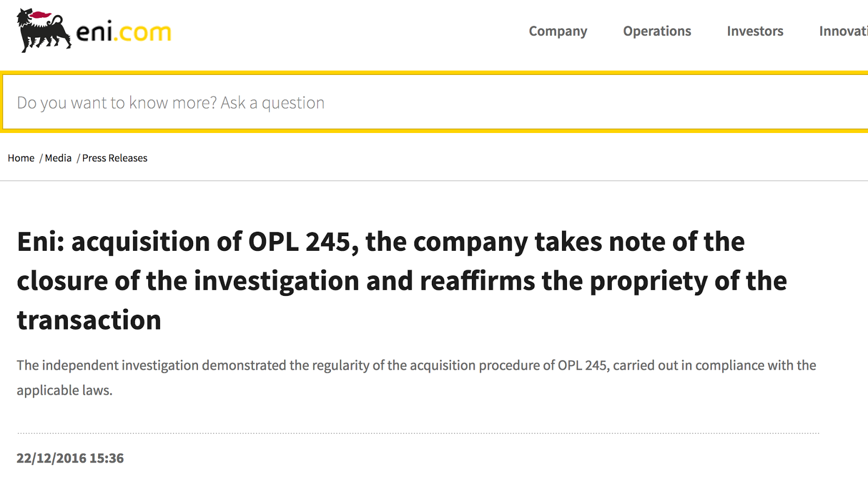Viewport: 868px width, 482px height.
Task: Go to Home via breadcrumb
Action: [x=21, y=158]
